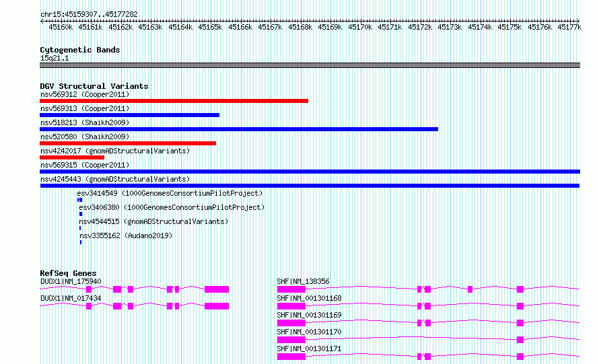This screenshot has width=599, height=364.
Task: Select the blue nsv4245443 variant bar
Action: pos(310,186)
